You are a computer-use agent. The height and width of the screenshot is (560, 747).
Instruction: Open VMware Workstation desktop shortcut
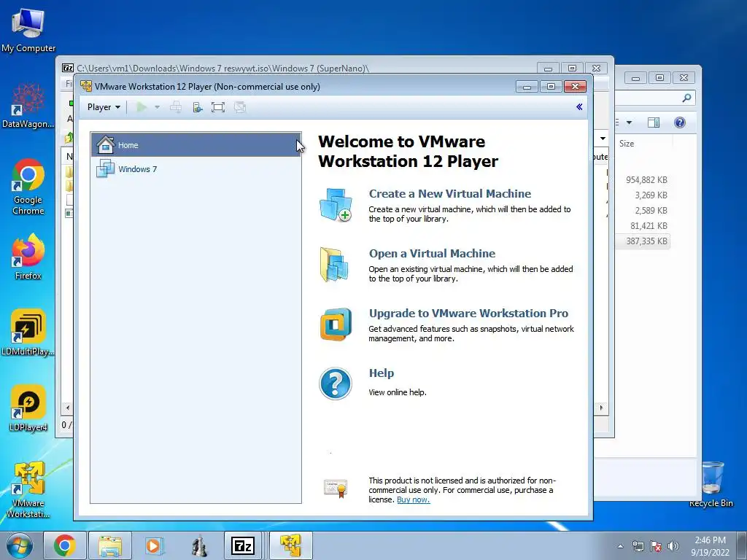pos(28,491)
